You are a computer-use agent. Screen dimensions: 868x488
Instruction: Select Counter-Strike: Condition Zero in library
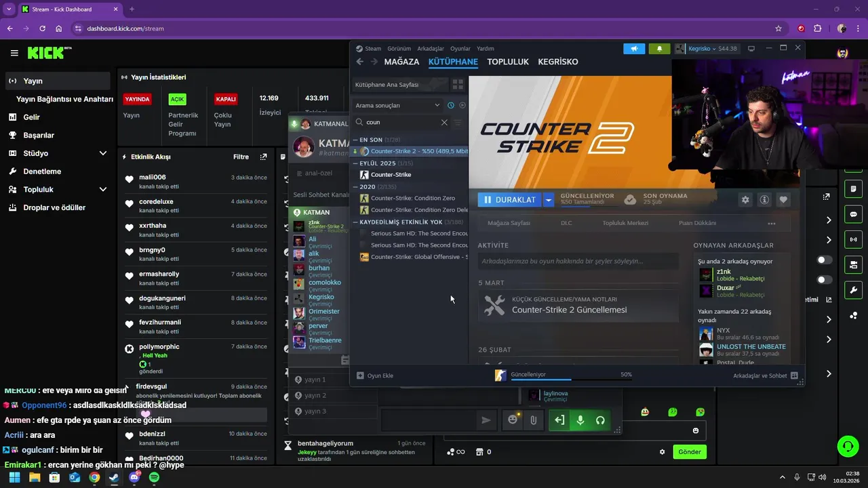tap(412, 198)
